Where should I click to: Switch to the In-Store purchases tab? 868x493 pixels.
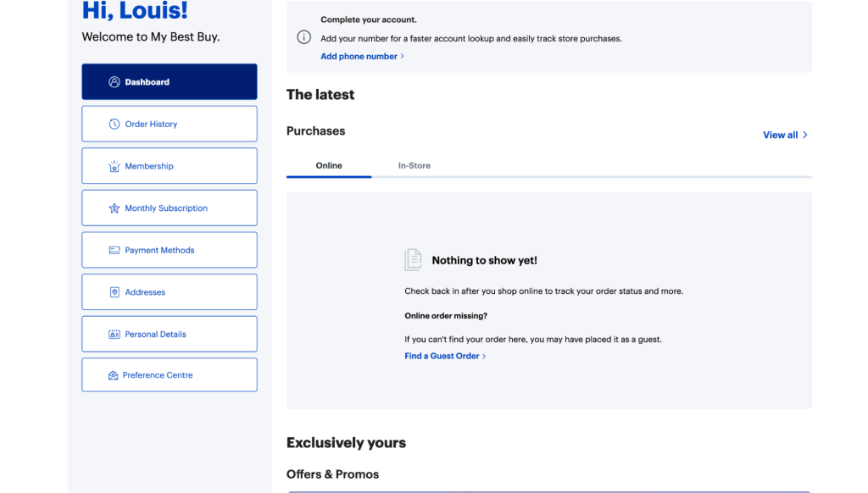(x=415, y=165)
